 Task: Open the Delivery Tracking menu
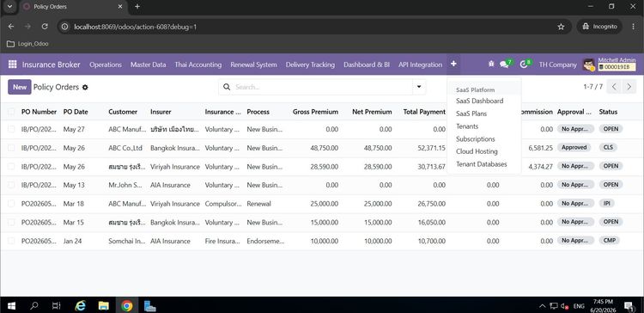point(310,64)
